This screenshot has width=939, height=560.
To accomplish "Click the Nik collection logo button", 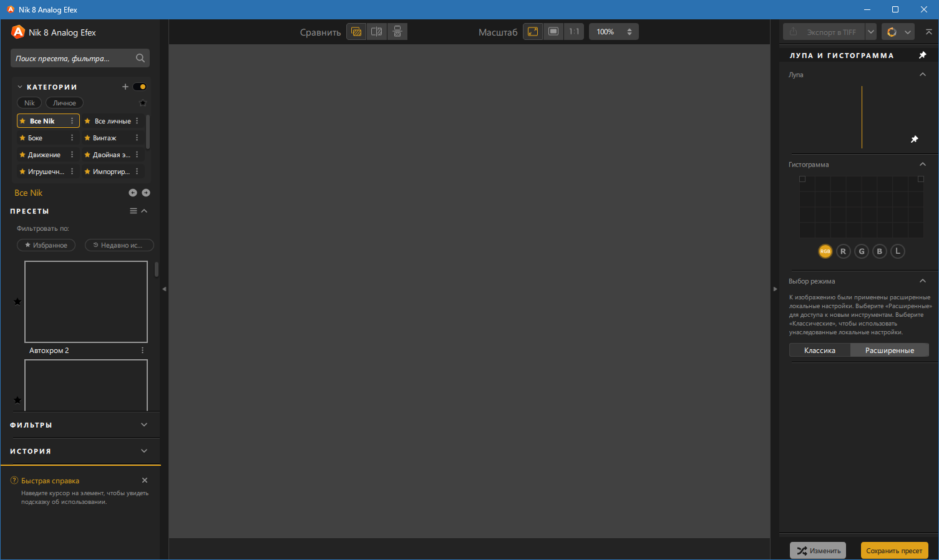I will [892, 32].
